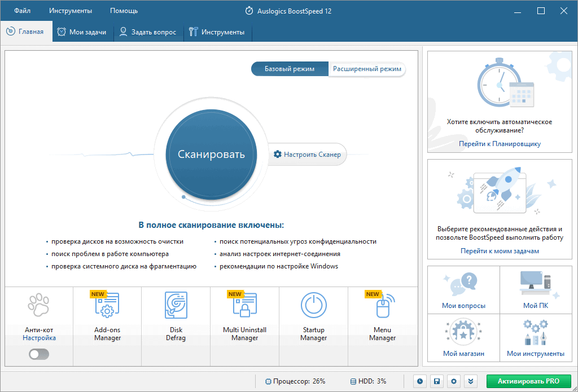Open settings gear icon in status bar
The image size is (578, 392).
454,381
